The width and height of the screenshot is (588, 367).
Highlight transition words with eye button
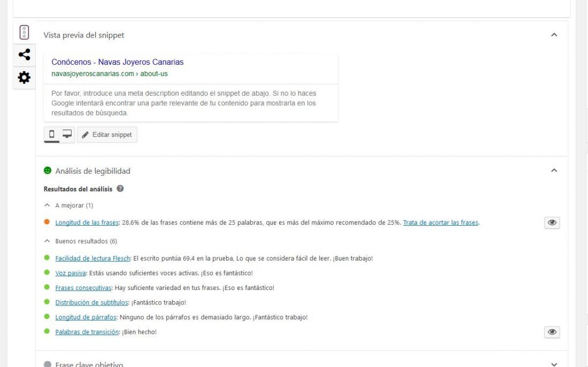tap(552, 332)
